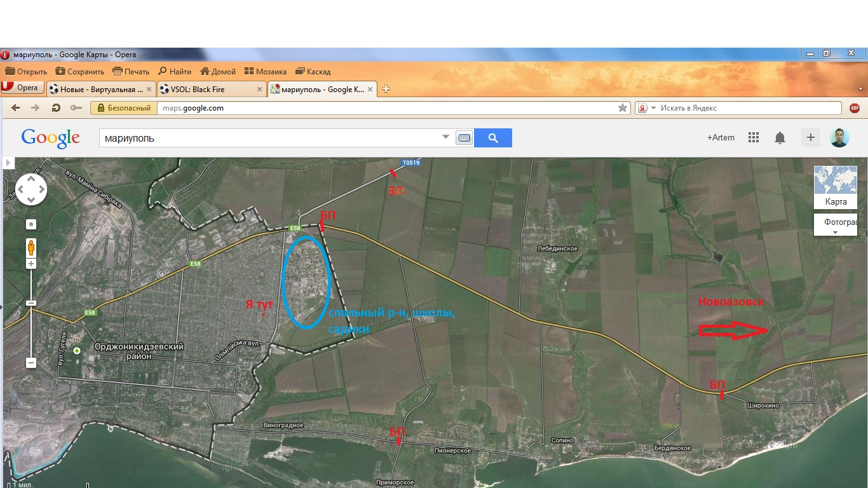Screen dimensions: 868x488
Task: Focus the Google Maps search box containing мариуполь
Action: 270,138
